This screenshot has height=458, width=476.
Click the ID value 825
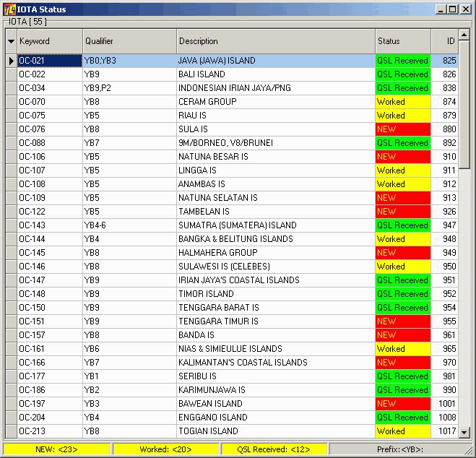(x=444, y=61)
